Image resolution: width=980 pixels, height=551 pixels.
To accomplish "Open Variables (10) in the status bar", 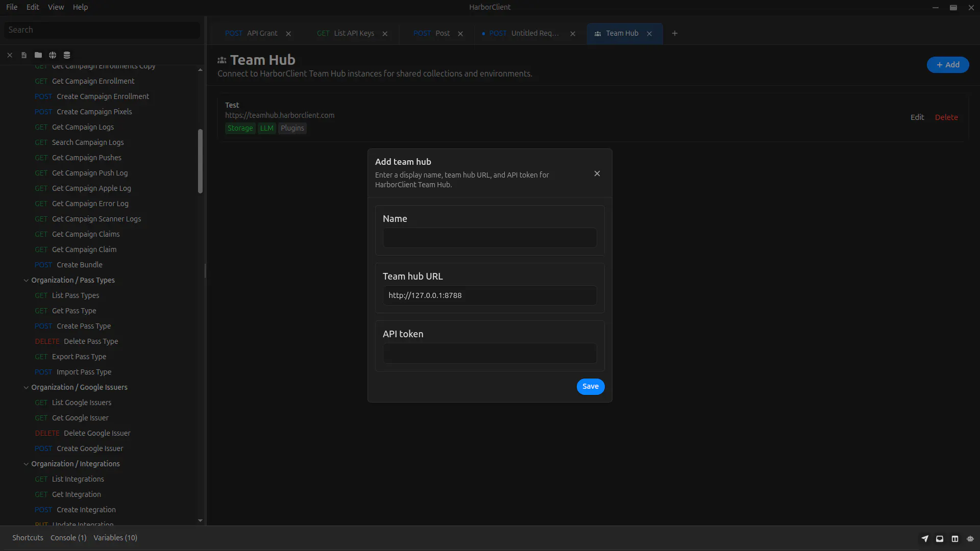I will [115, 538].
